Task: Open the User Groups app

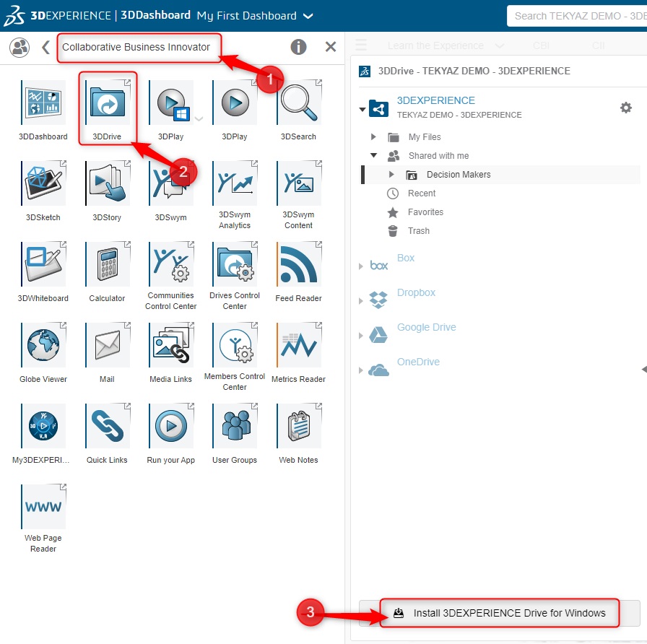Action: [235, 426]
